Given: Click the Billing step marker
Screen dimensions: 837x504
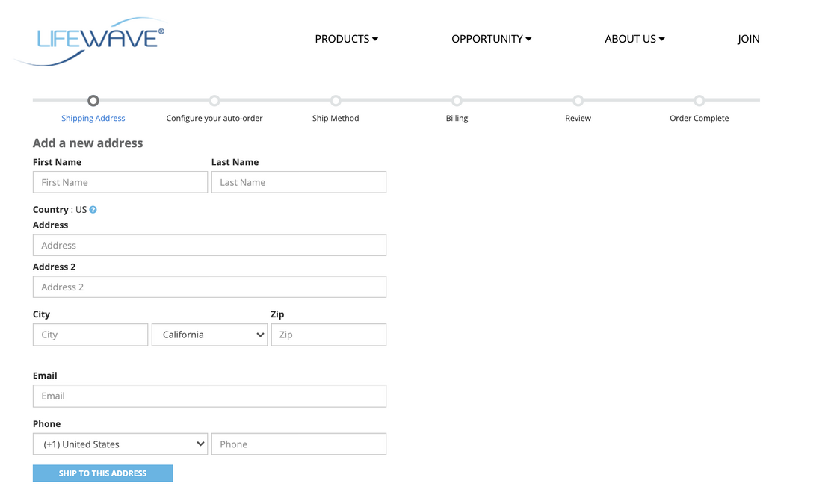Looking at the screenshot, I should coord(457,101).
